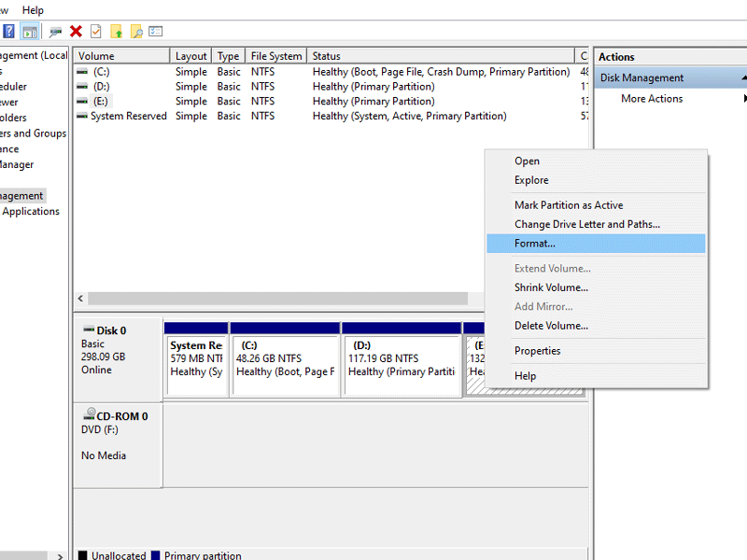Select the (D:) partition in the disk map
This screenshot has height=560, width=747.
tap(402, 364)
